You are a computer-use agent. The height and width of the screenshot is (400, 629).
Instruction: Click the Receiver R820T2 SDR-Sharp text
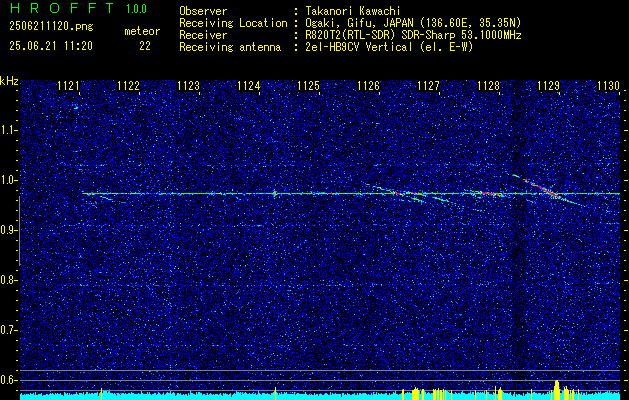pos(413,35)
